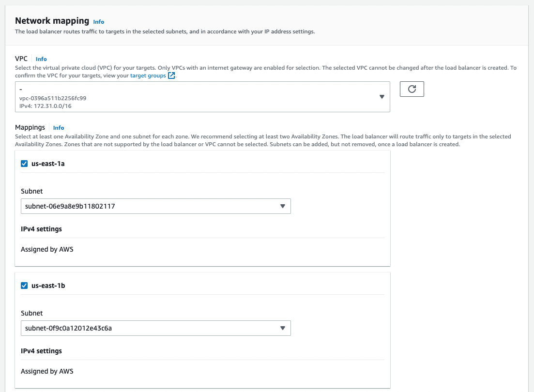Click IPv4 settings heading under us-east-1a

(x=41, y=229)
